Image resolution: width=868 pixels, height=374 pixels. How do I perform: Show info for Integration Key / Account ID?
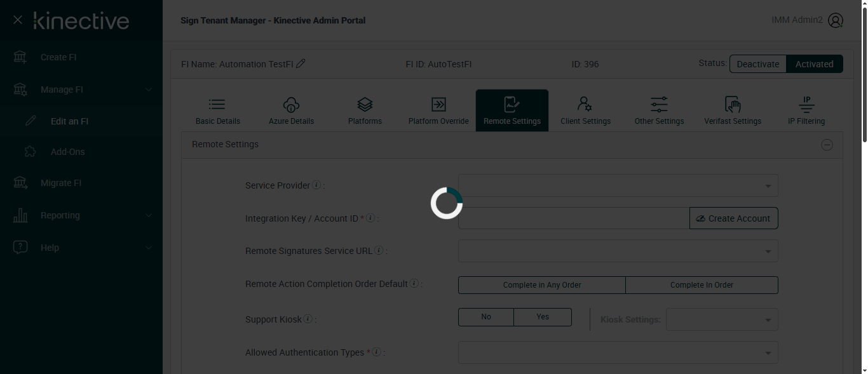coord(370,218)
